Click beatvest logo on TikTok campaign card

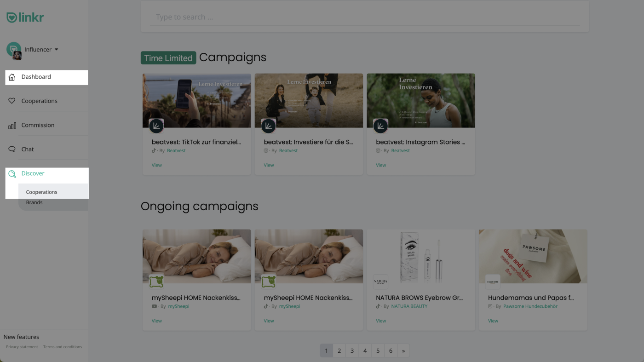(156, 126)
